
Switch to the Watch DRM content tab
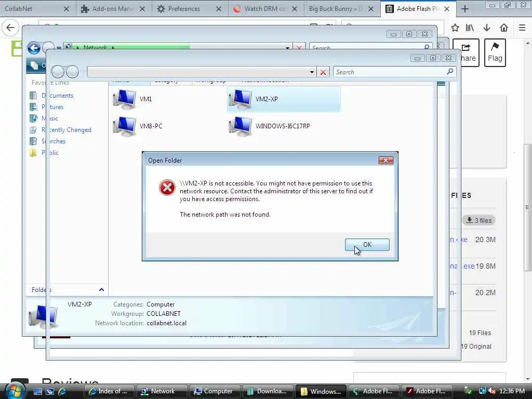[x=265, y=8]
